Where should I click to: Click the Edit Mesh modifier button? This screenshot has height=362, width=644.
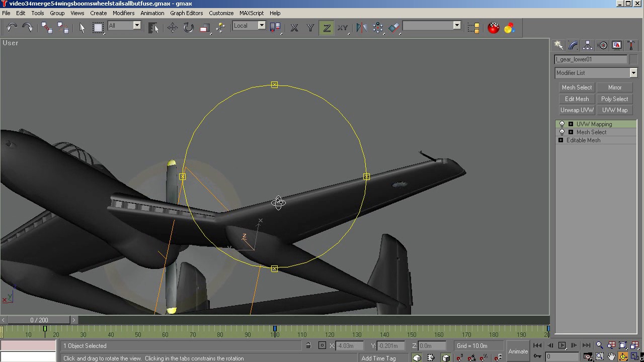[x=577, y=99]
